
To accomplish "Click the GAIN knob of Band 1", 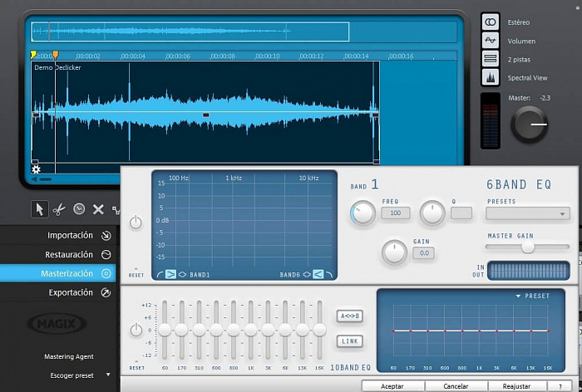I will [x=394, y=252].
